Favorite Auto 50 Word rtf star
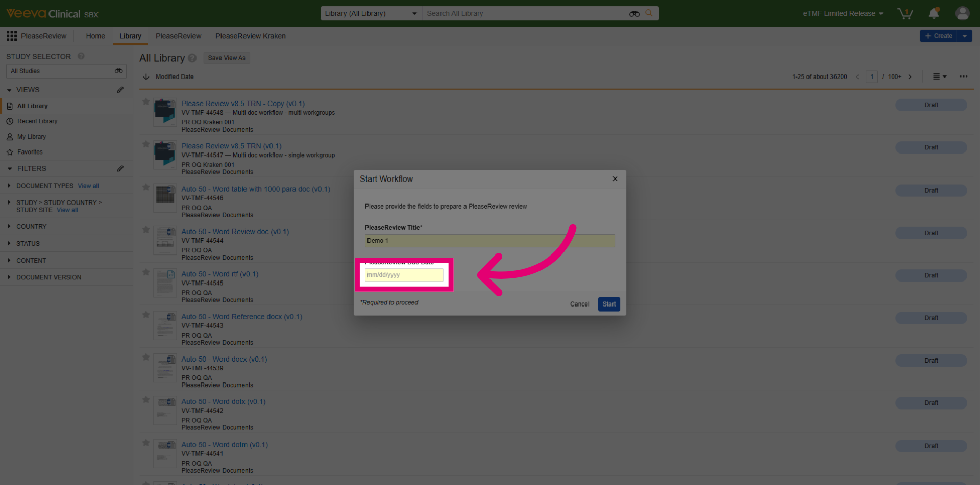The width and height of the screenshot is (980, 485). click(x=146, y=272)
